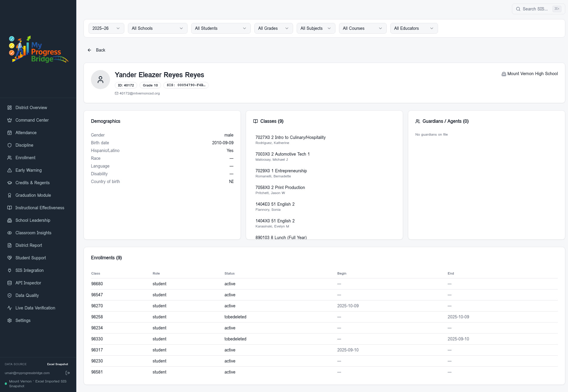Click the tobedeleted status for 98330

[235, 339]
